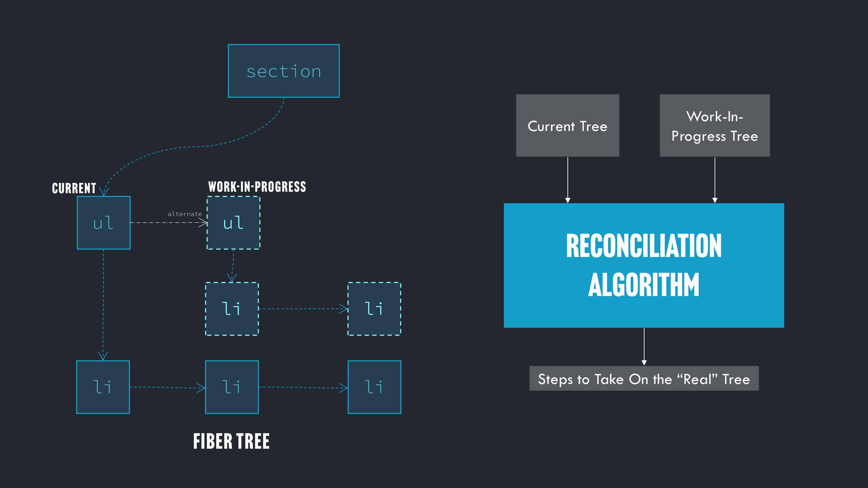Open the Current Tree panel
Image resolution: width=868 pixels, height=488 pixels.
tap(567, 125)
